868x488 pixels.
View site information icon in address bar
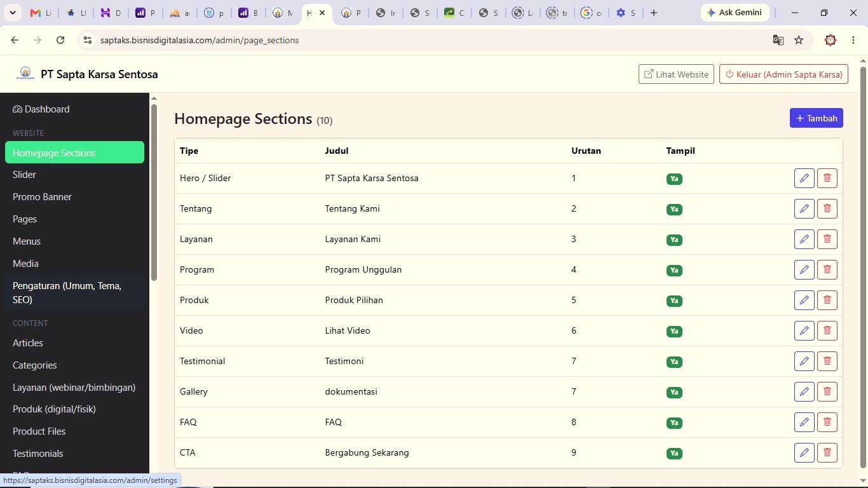click(x=88, y=40)
